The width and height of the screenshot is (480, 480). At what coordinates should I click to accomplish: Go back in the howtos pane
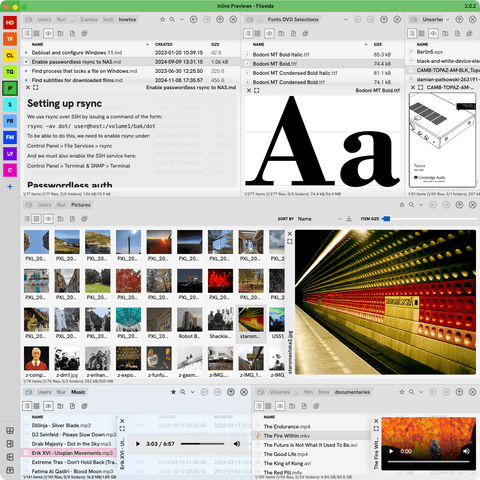click(x=194, y=19)
